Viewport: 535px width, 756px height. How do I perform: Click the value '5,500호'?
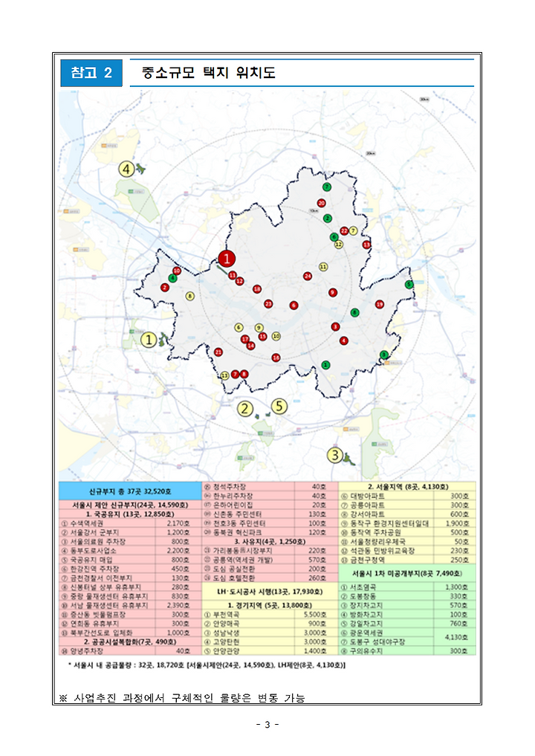[x=315, y=615]
